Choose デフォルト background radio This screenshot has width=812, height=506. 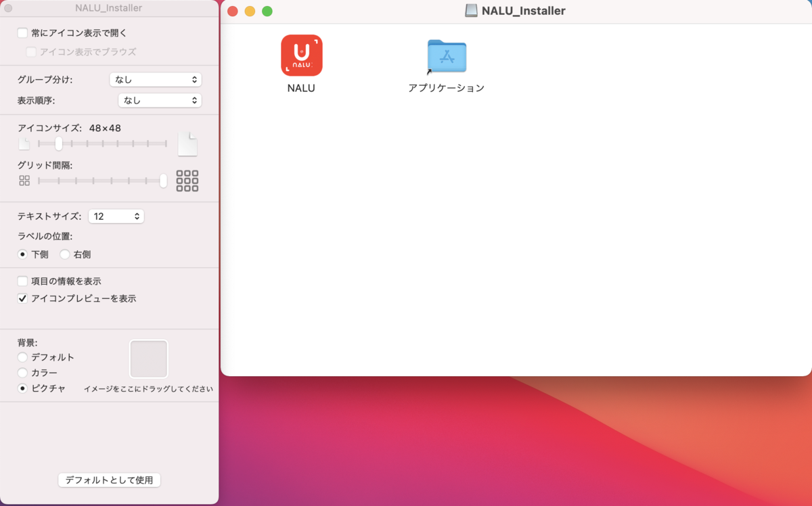22,357
